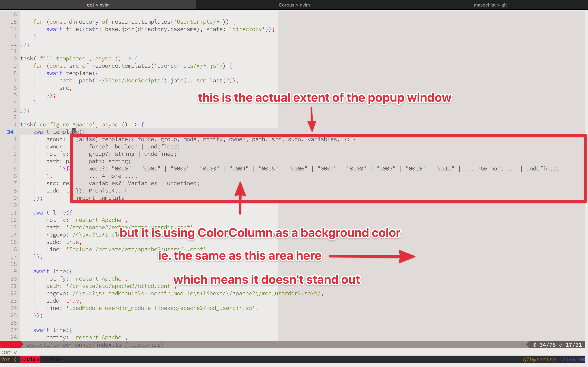The height and width of the screenshot is (367, 588).
Task: Click the asterisk marking the active vim window
Action: pyautogui.click(x=38, y=359)
